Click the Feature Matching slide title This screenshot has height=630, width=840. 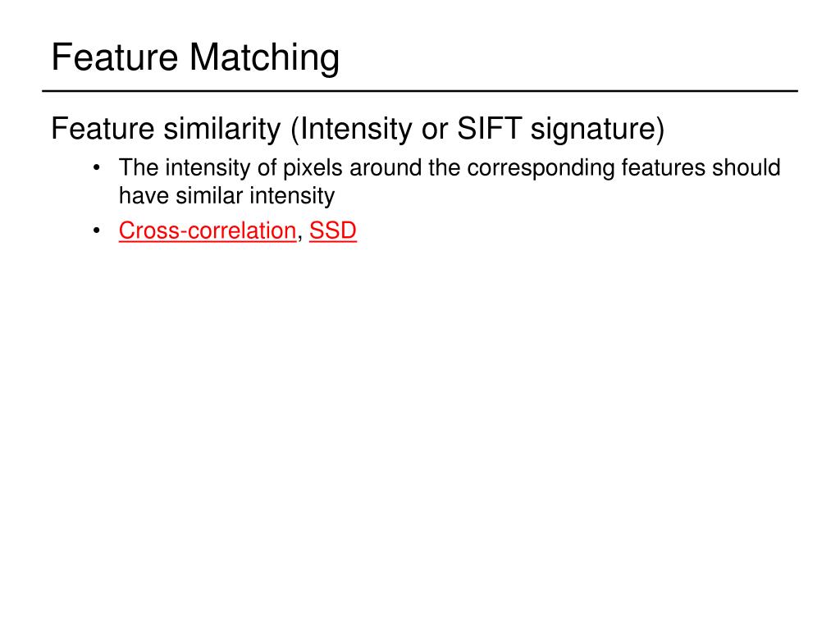[195, 57]
